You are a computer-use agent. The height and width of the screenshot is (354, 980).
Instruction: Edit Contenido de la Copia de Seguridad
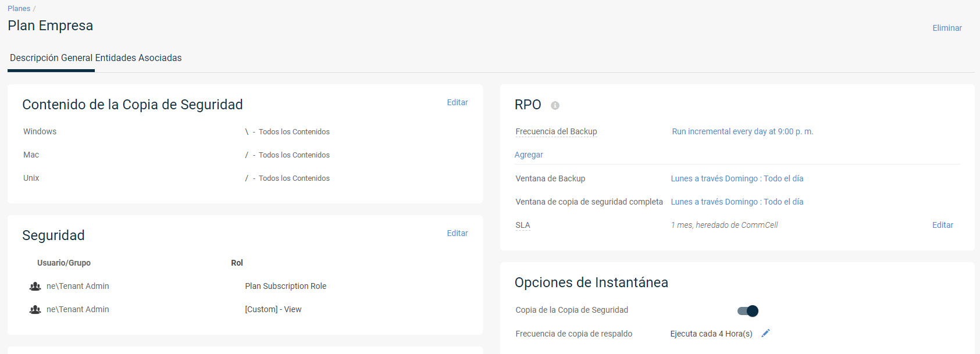457,102
